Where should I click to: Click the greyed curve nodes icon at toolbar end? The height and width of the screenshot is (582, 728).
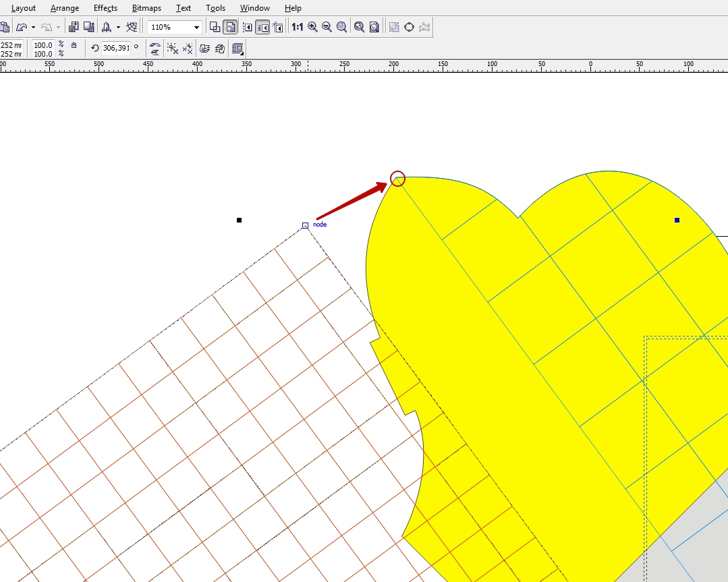(x=424, y=27)
